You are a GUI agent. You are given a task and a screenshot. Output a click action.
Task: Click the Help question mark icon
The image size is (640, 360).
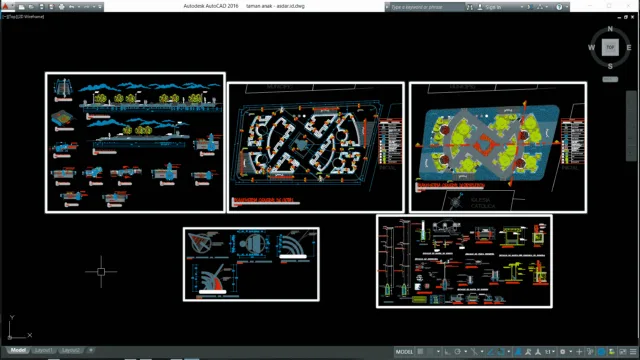[559, 7]
